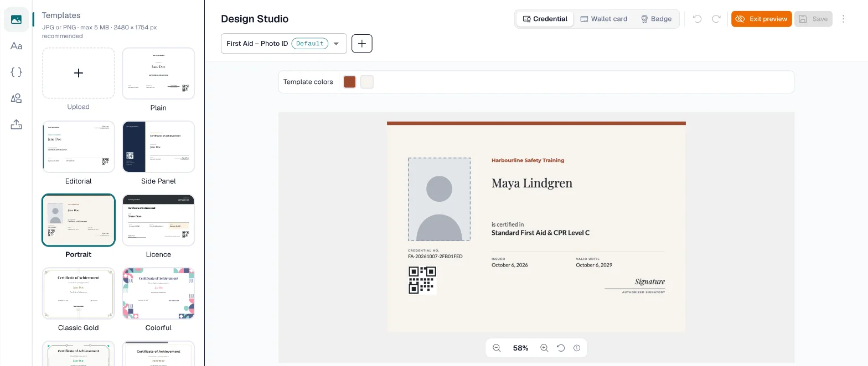Image resolution: width=868 pixels, height=366 pixels.
Task: Click Standard First Aid & CPR Level C
Action: (x=540, y=233)
